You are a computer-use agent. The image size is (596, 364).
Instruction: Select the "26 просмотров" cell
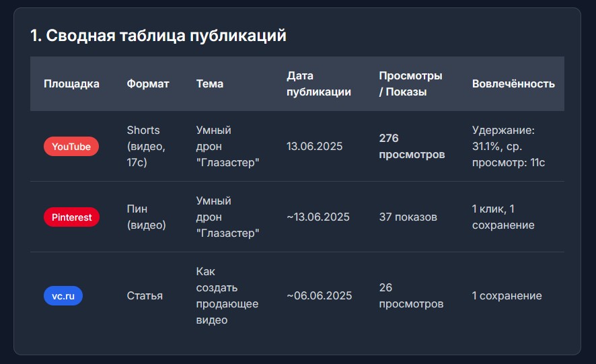[x=411, y=296]
